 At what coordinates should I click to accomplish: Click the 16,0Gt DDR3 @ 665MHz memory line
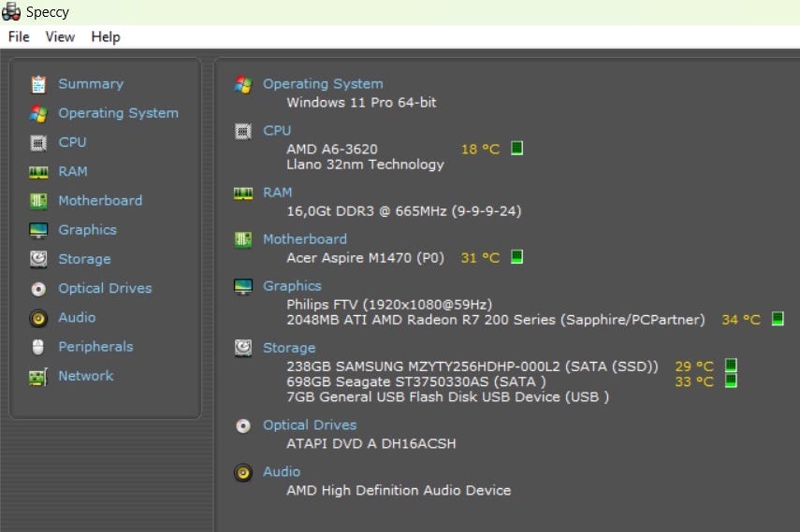(x=404, y=211)
